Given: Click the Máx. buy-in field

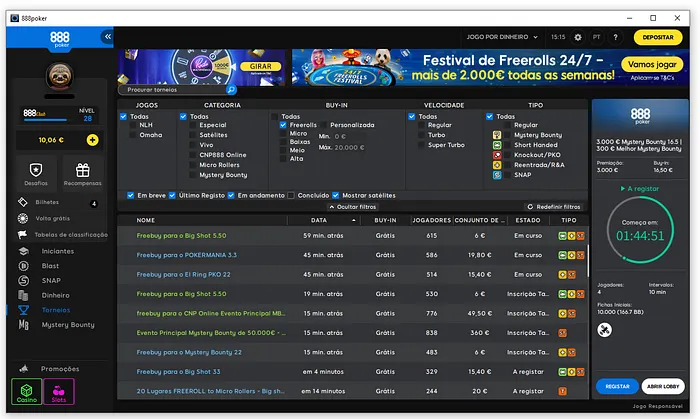Looking at the screenshot, I should tap(349, 147).
